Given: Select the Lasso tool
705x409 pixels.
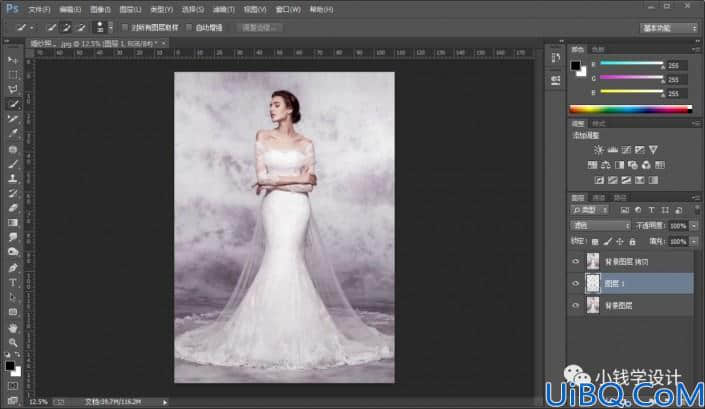Looking at the screenshot, I should (13, 89).
